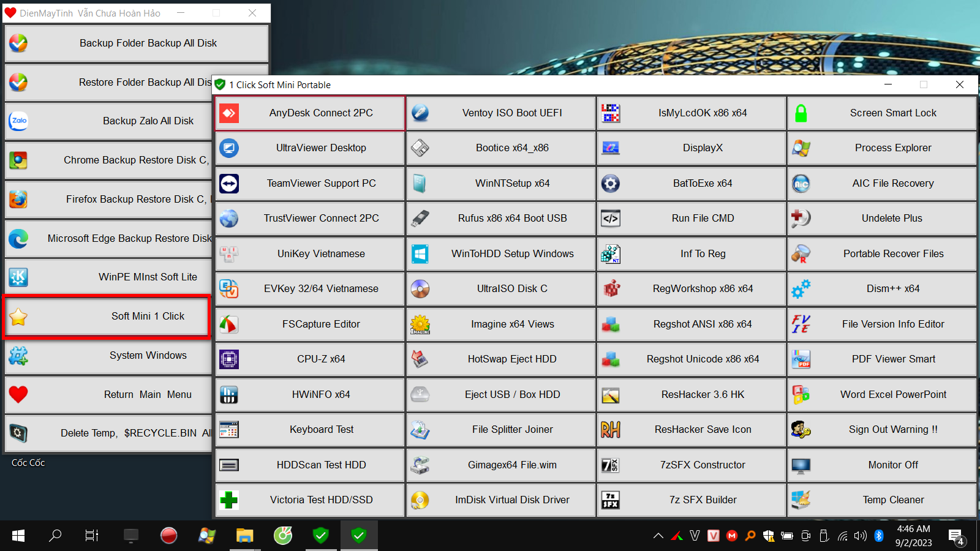980x551 pixels.
Task: Click the Monitor Off screen icon
Action: [801, 465]
